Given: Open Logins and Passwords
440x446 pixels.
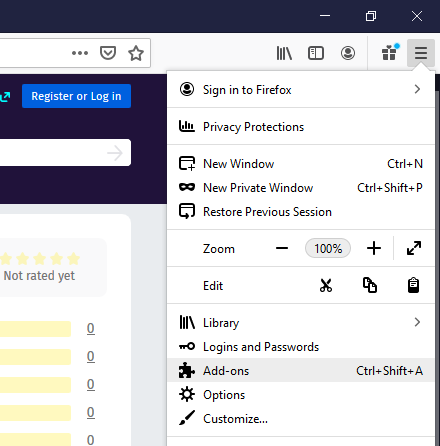Looking at the screenshot, I should (301, 347).
